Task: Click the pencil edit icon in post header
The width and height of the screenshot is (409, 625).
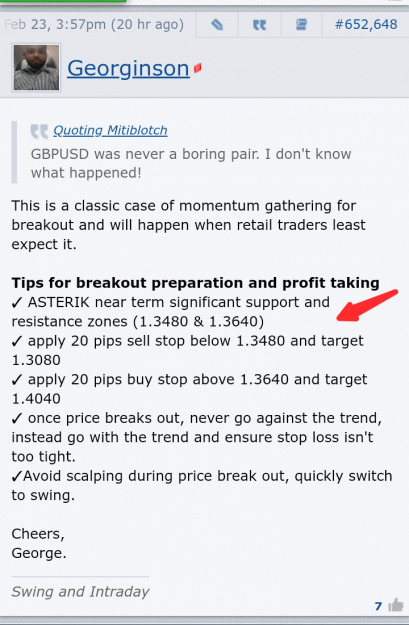Action: tap(217, 25)
